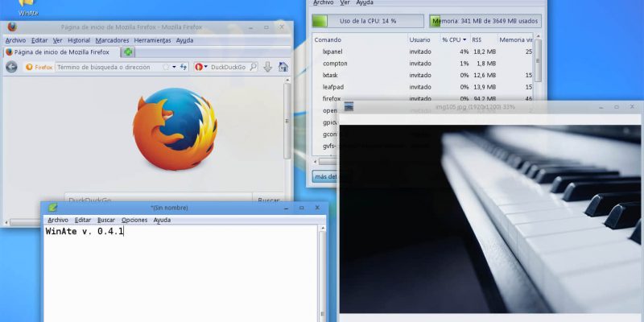Click the task manager process list vertical scrollbar
This screenshot has width=644, height=322.
tap(538, 60)
